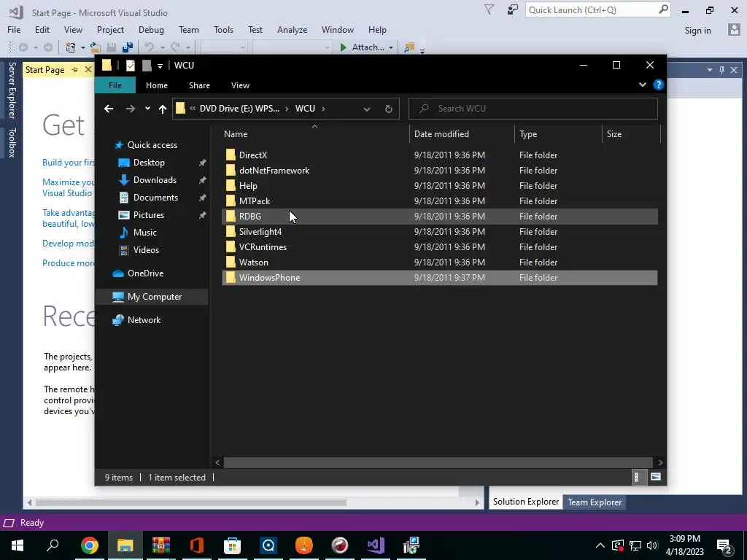This screenshot has height=560, width=747.
Task: Unpin Desktop from Quick access
Action: click(203, 163)
